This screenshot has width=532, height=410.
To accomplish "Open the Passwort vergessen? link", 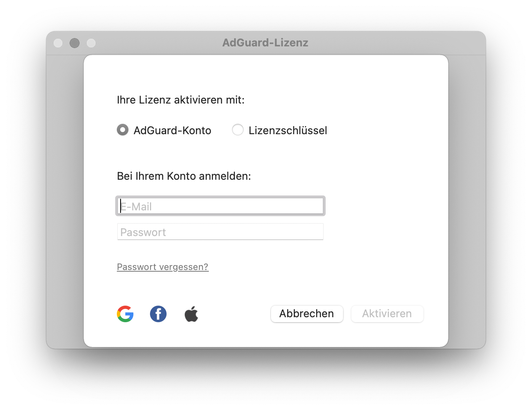I will point(163,267).
